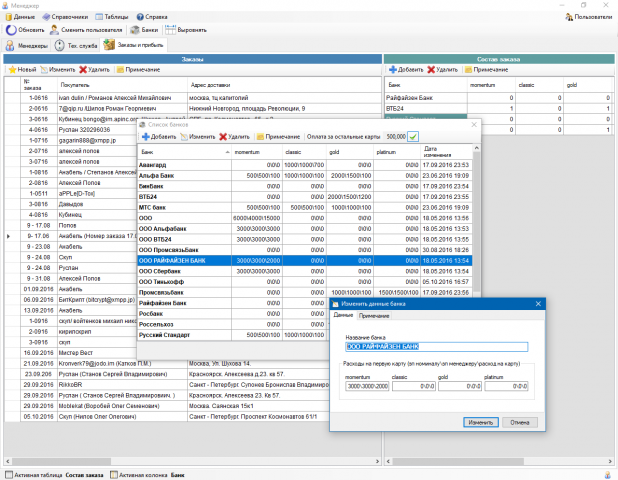Screen dimensions: 618x480
Task: Open Пользователи in top right corner
Action: (x=589, y=17)
